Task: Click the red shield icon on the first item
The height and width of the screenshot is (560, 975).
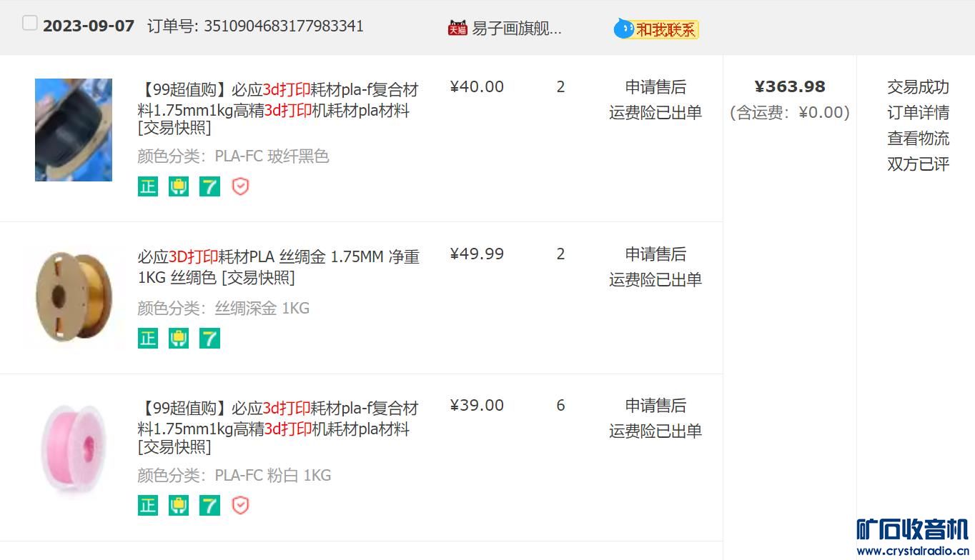Action: pyautogui.click(x=241, y=186)
